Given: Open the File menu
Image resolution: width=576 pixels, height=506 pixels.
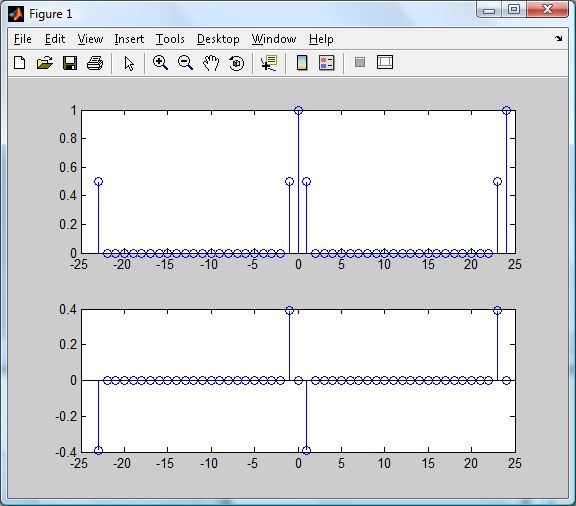Looking at the screenshot, I should [x=23, y=39].
